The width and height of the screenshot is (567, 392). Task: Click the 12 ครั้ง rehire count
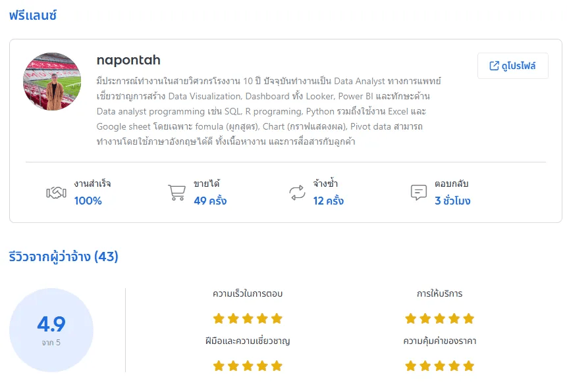point(329,201)
